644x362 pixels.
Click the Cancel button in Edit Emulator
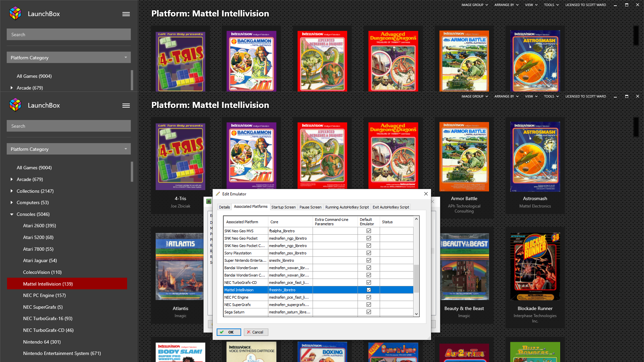coord(256,332)
